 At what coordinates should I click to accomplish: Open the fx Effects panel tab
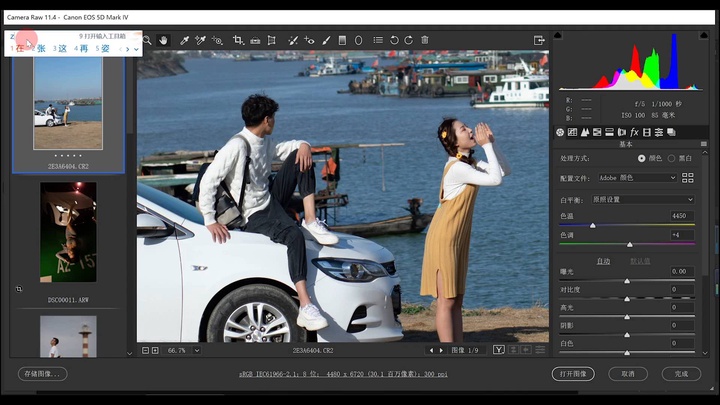coord(634,132)
